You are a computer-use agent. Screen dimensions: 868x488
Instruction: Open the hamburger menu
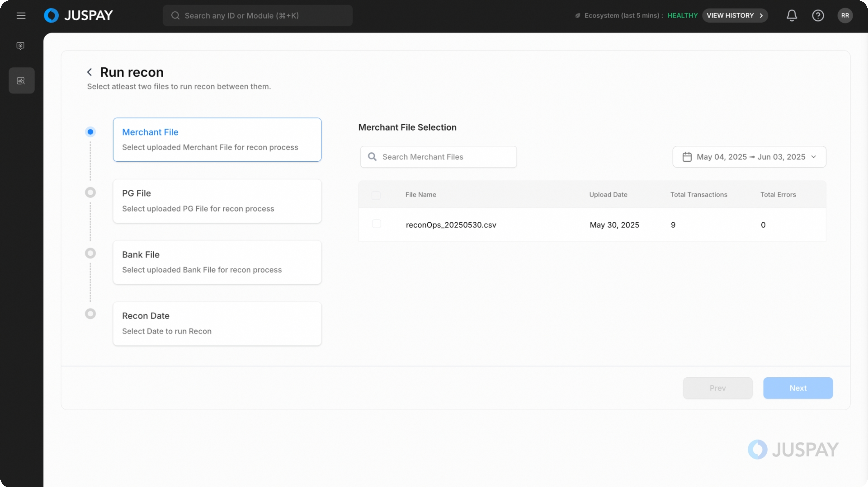click(x=21, y=16)
